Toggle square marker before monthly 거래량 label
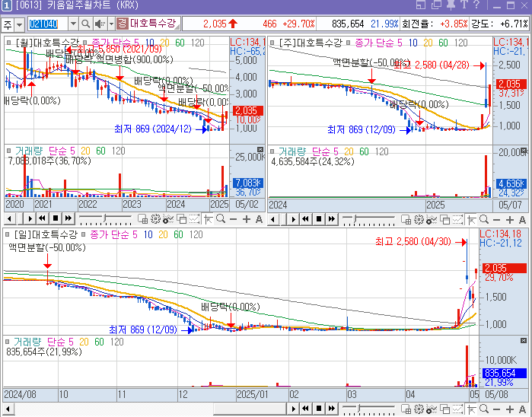Image resolution: width=532 pixels, height=417 pixels. coord(8,151)
